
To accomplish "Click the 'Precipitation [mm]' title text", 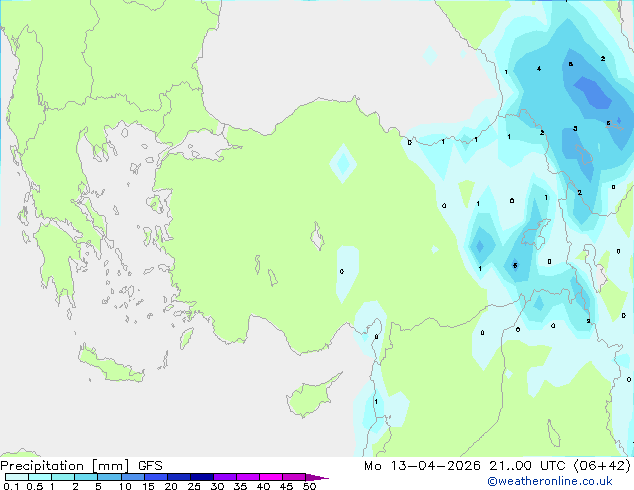I will (65, 466).
